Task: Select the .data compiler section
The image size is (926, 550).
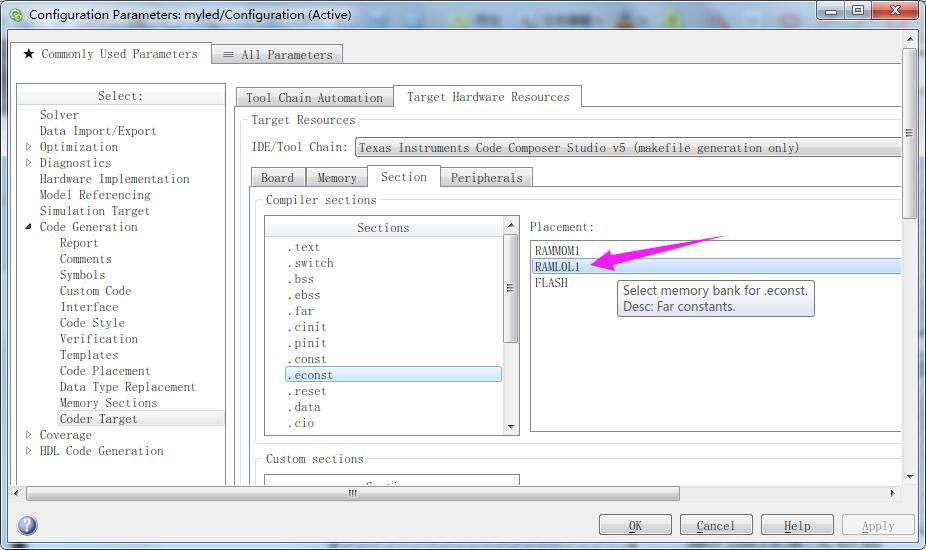Action: pyautogui.click(x=304, y=407)
